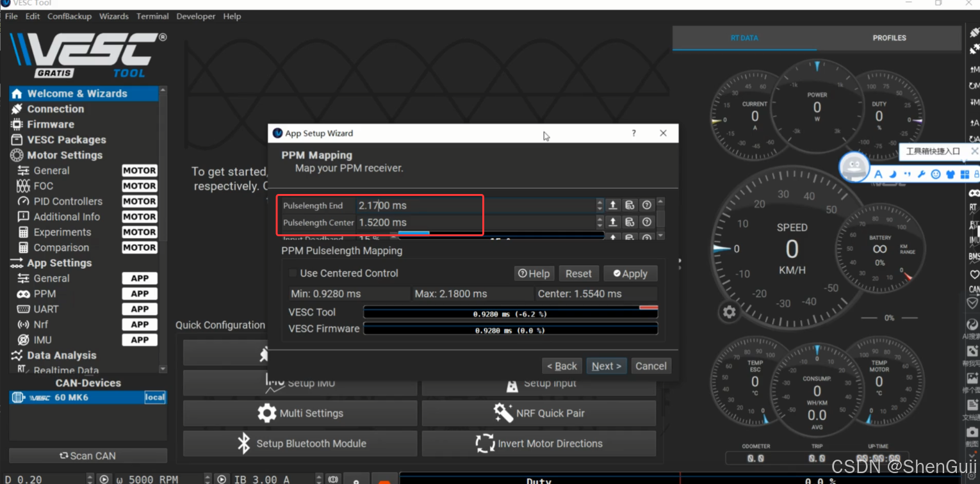This screenshot has width=980, height=484.
Task: Click Back in App Setup Wizard
Action: click(562, 366)
